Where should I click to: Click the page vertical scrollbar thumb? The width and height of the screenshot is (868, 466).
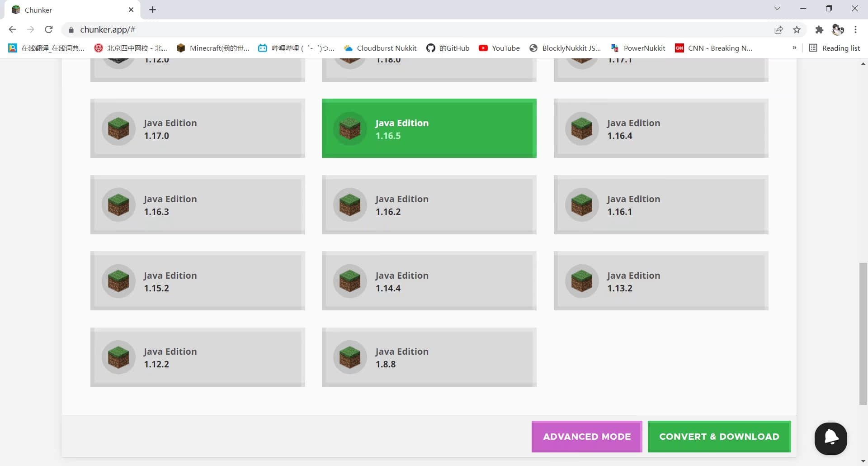pyautogui.click(x=863, y=333)
